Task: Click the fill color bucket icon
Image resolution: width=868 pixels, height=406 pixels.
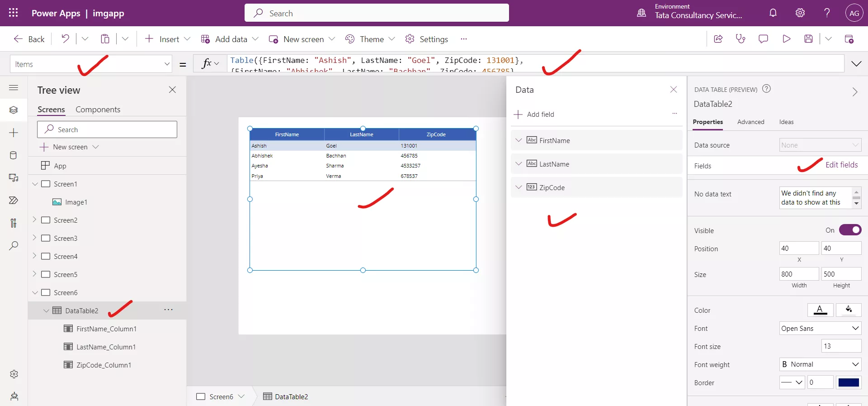Action: (849, 310)
